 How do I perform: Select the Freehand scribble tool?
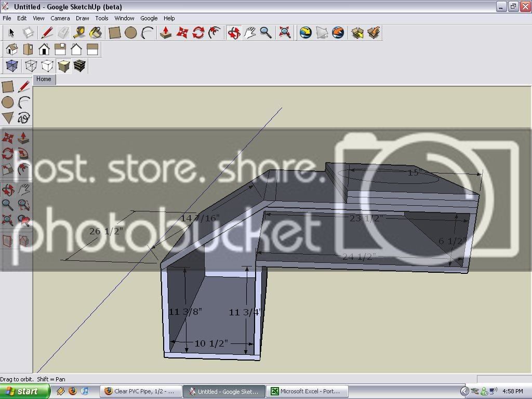pyautogui.click(x=24, y=118)
